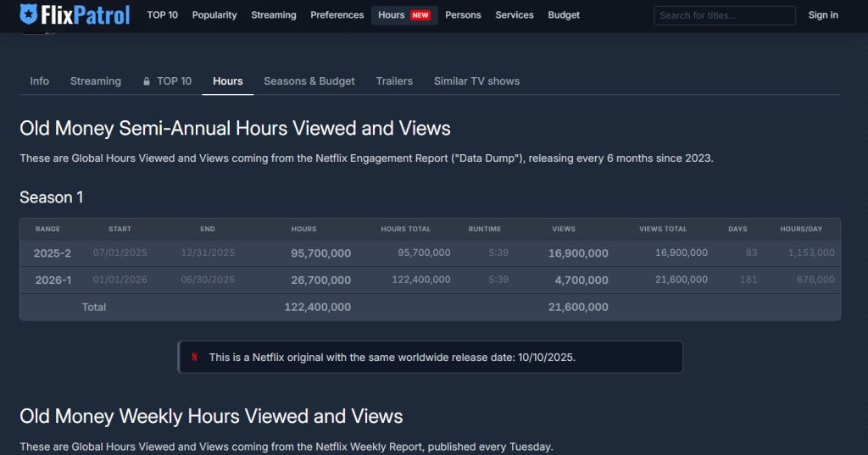Open the Persons navigation item

click(463, 15)
